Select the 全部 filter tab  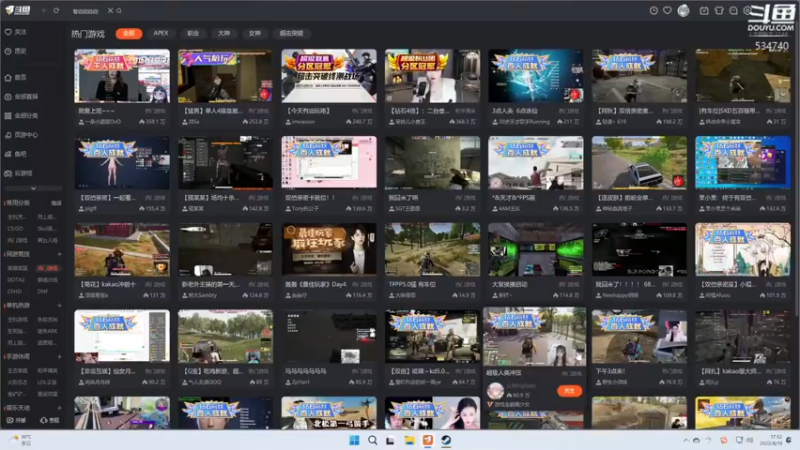click(129, 33)
